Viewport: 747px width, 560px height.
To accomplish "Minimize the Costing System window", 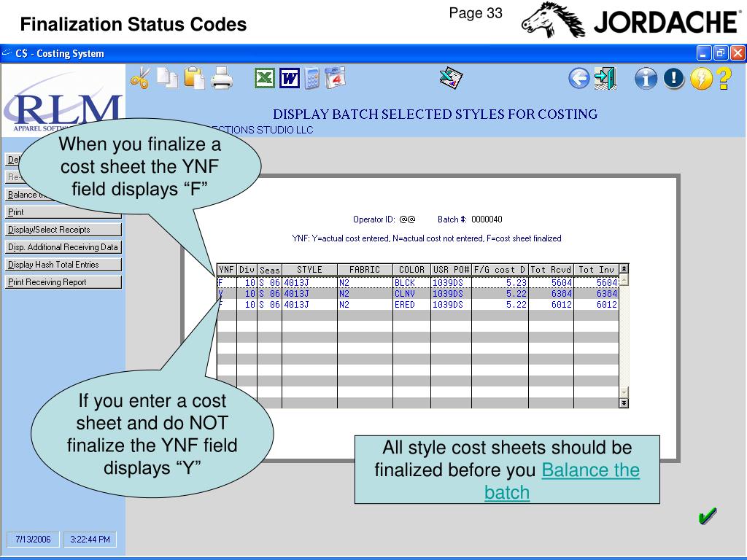I will point(704,52).
